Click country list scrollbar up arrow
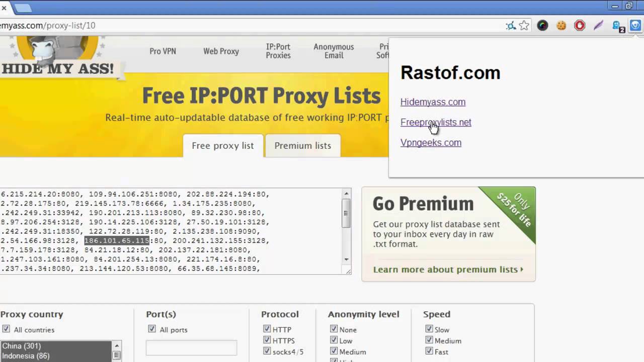Image resolution: width=644 pixels, height=362 pixels. (117, 345)
